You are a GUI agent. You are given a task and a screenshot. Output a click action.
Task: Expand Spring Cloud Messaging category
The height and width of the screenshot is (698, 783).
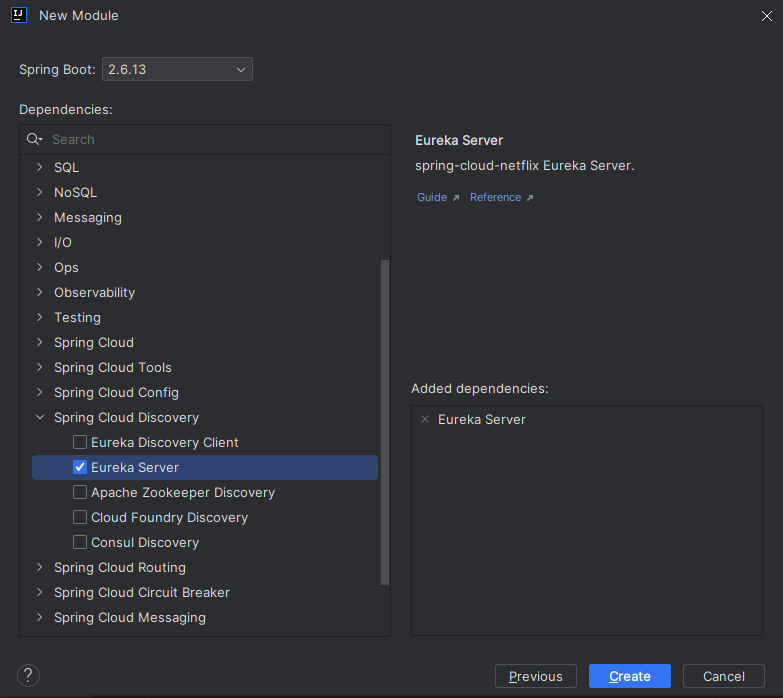[40, 617]
